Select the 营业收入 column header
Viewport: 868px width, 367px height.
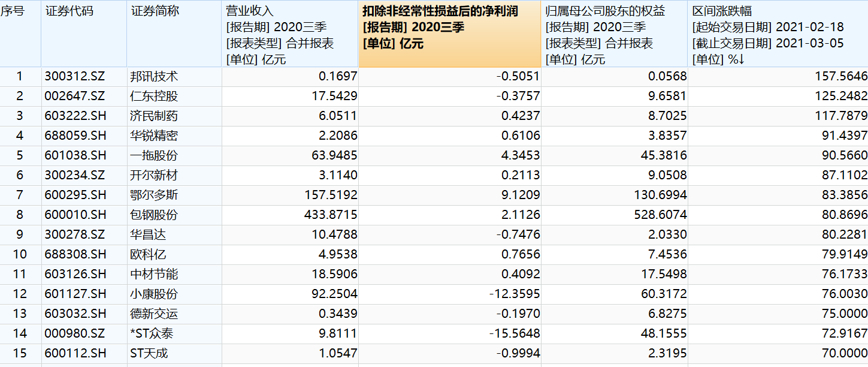click(x=290, y=34)
